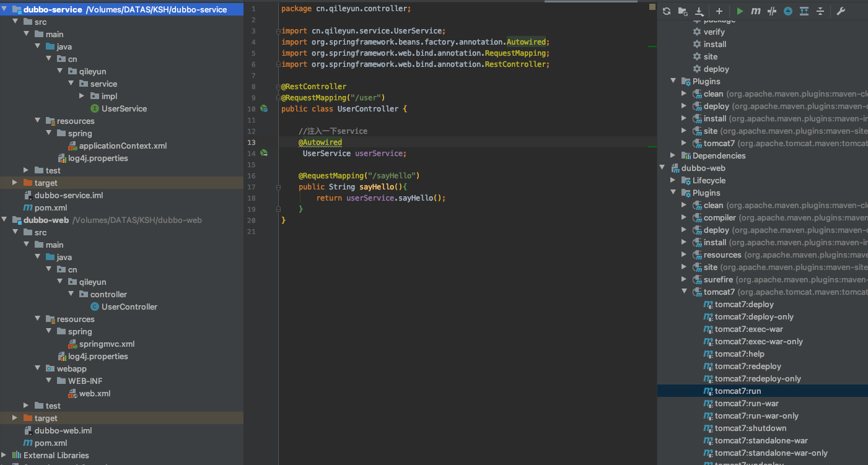The width and height of the screenshot is (868, 465).
Task: Click the yellow warning indicator atop editor scrollbar
Action: pyautogui.click(x=651, y=7)
